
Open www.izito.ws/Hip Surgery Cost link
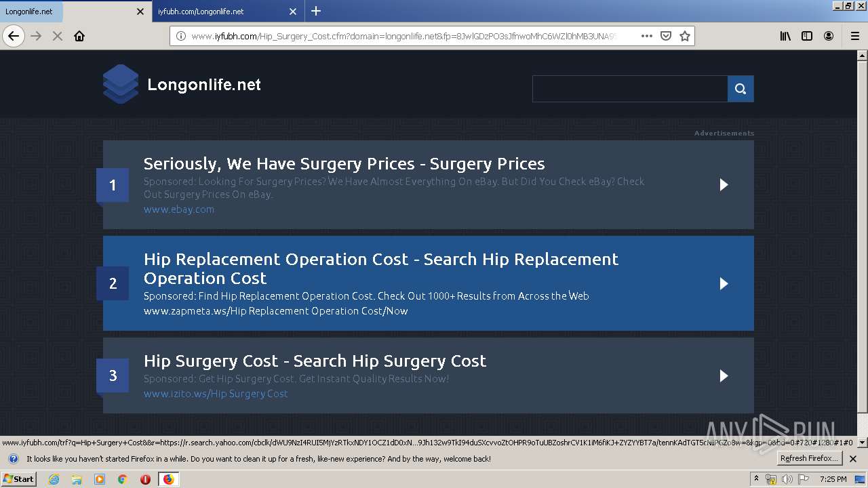216,394
